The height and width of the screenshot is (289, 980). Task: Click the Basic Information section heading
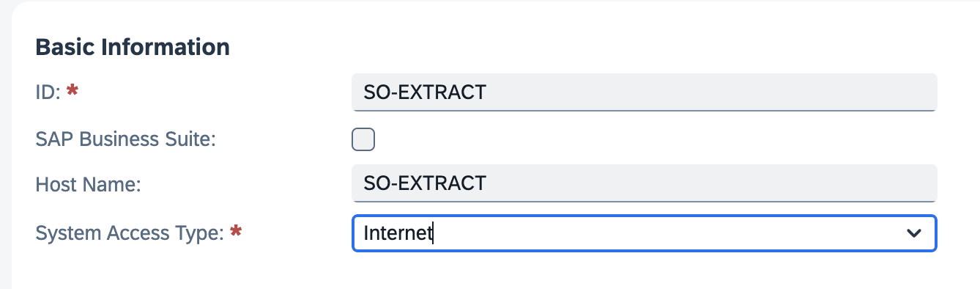pos(133,48)
